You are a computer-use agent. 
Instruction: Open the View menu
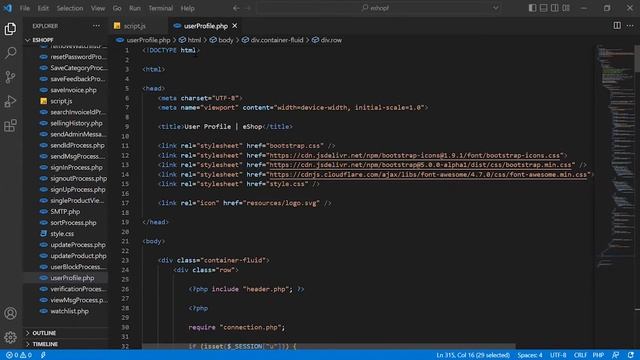point(98,8)
